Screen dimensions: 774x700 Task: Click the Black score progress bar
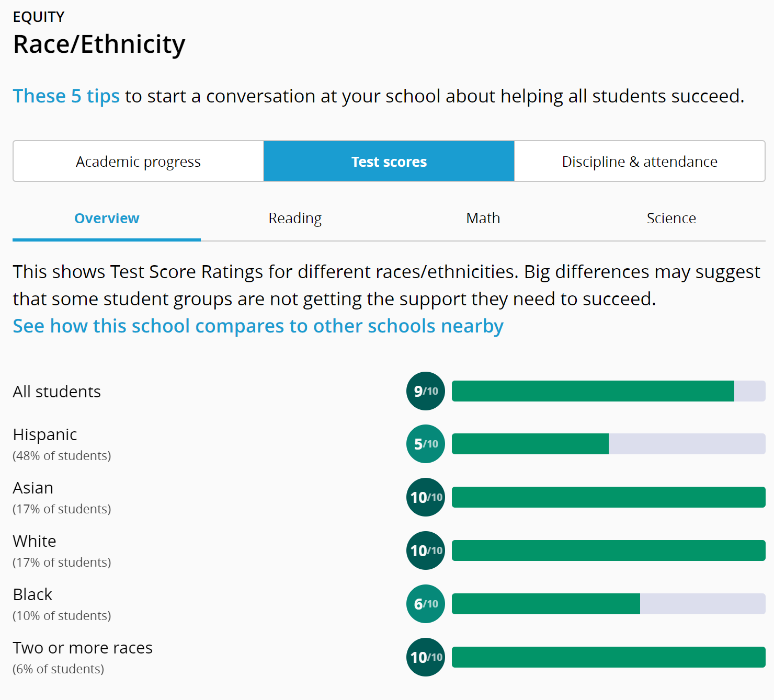[x=608, y=604]
